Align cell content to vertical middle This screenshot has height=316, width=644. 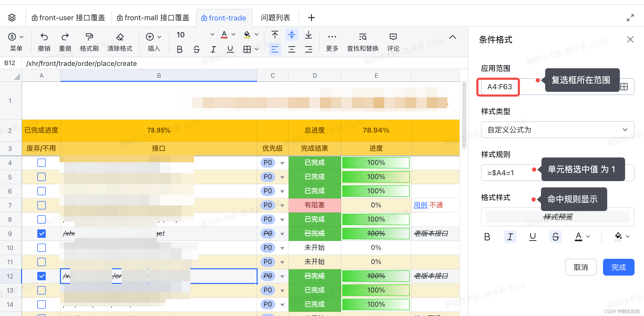(292, 35)
